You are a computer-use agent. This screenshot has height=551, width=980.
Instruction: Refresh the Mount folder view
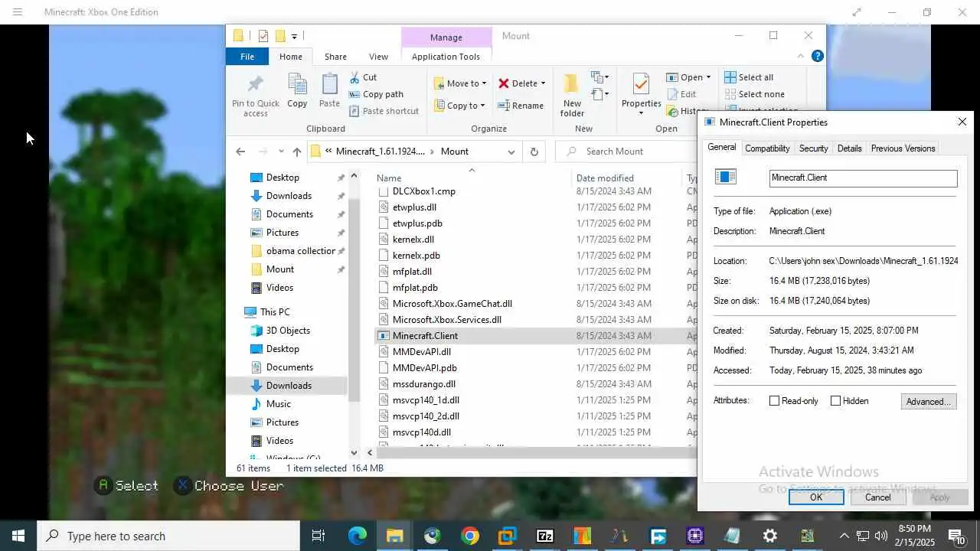tap(534, 152)
